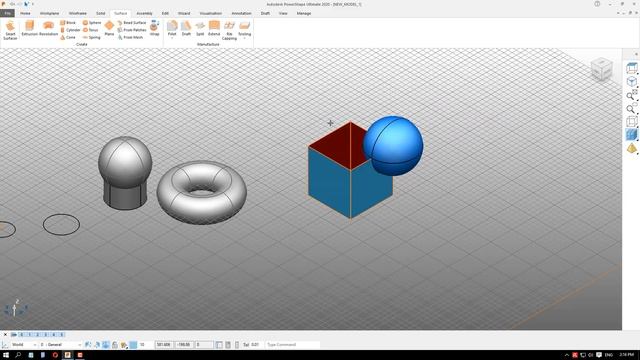Select level 0 in the level strip

pos(22,335)
